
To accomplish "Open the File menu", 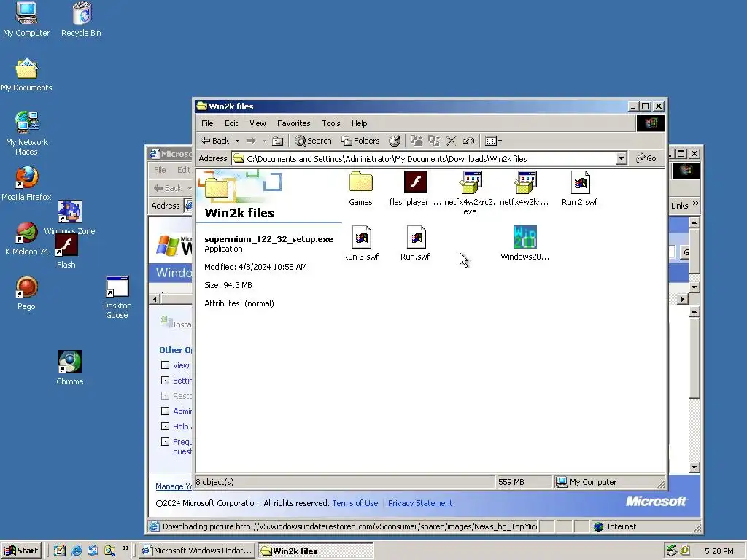I will tap(207, 123).
